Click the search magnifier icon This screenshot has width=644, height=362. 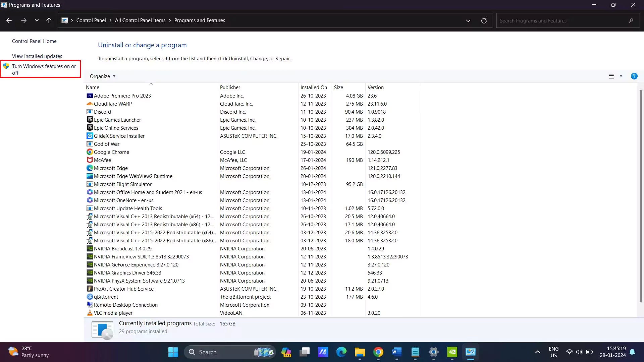(631, 21)
